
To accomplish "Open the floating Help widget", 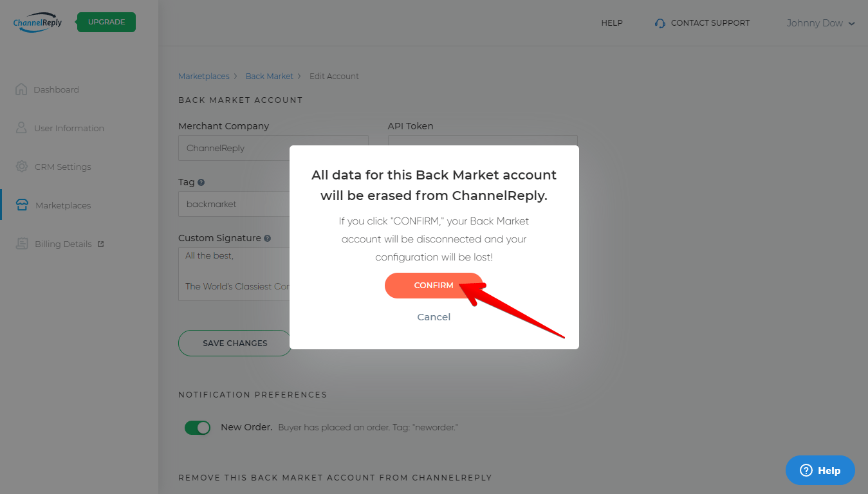I will [820, 470].
